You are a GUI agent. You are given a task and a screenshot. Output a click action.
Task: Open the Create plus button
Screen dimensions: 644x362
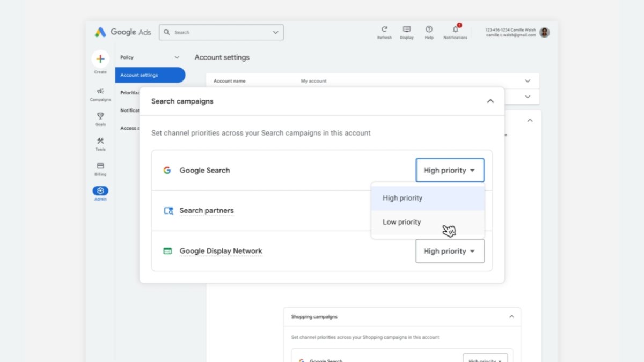click(100, 59)
